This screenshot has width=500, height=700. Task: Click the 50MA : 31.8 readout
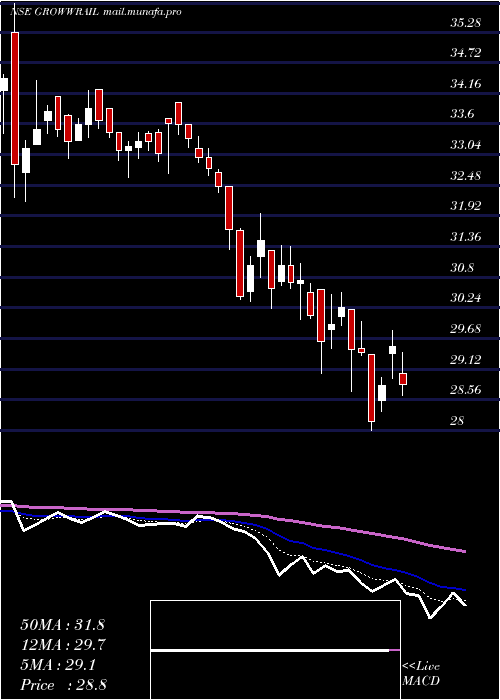63,625
